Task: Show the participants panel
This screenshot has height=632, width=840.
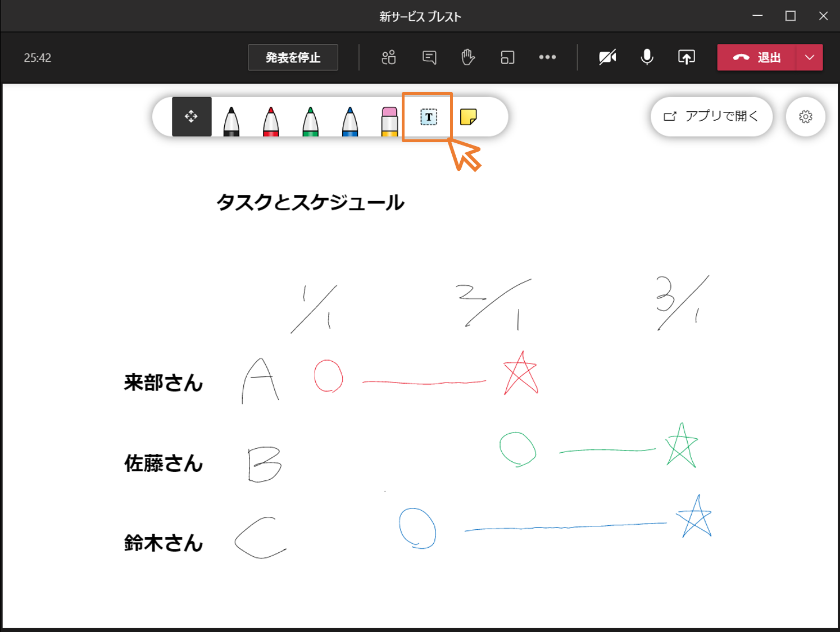Action: tap(388, 57)
